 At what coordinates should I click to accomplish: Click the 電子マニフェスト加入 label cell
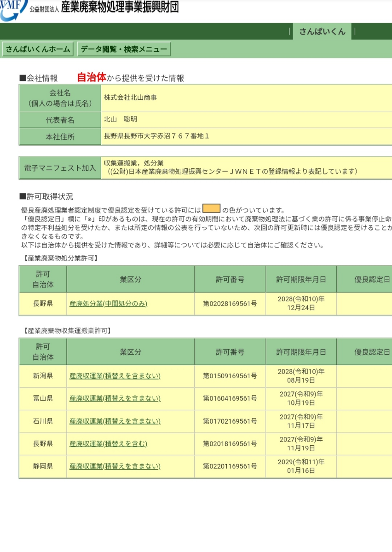(59, 167)
